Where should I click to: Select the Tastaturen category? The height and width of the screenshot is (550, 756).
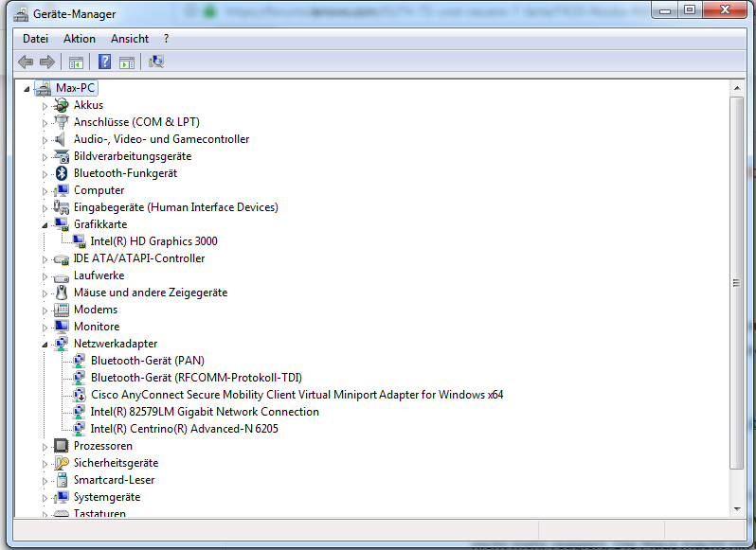99,513
